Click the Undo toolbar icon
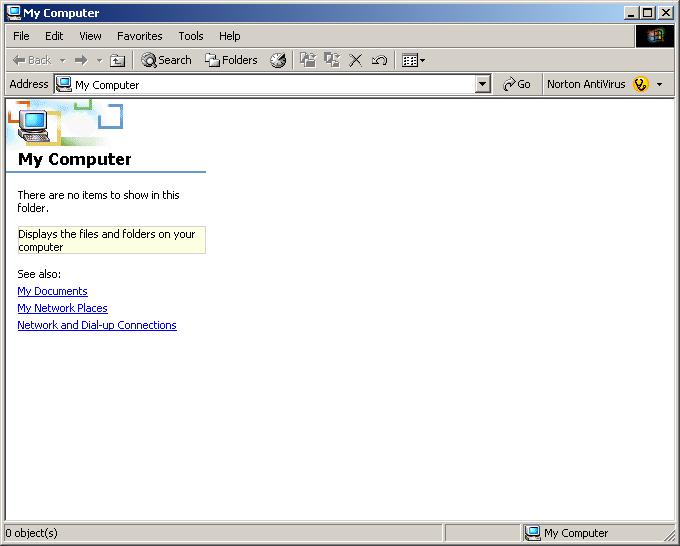Screen dimensions: 680x546 379,60
